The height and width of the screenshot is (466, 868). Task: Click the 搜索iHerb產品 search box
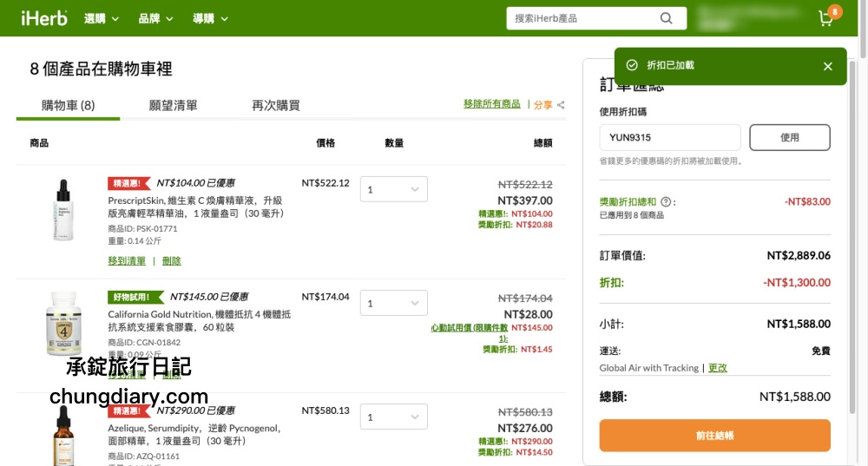click(584, 18)
